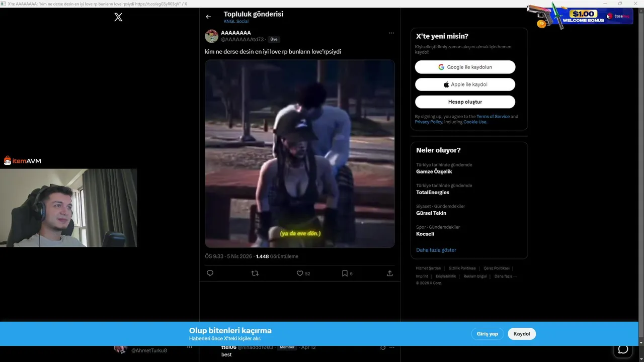Click the itemAVM logo above the webcam
The image size is (644, 362).
(23, 161)
